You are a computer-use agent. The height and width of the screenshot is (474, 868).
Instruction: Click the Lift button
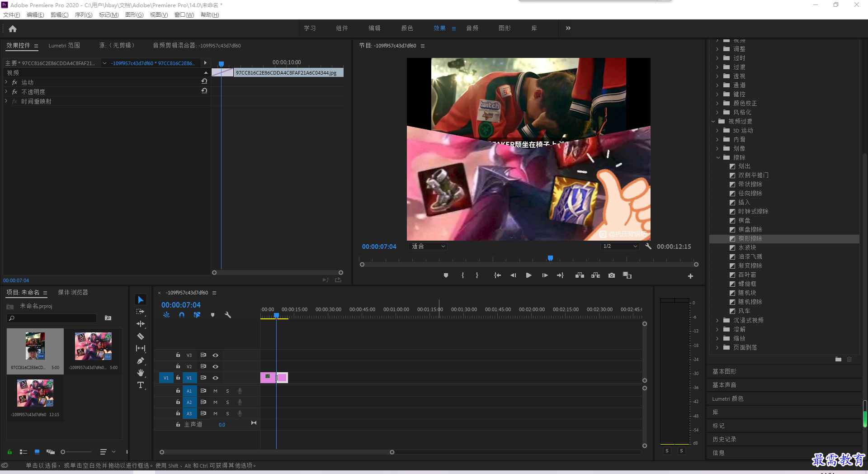pyautogui.click(x=580, y=275)
